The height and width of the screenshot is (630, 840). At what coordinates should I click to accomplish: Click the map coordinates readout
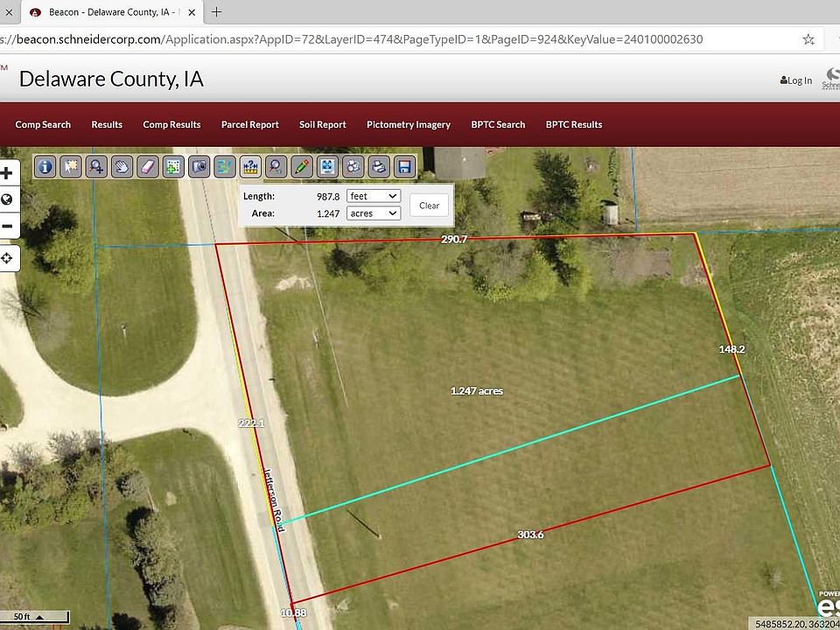pos(795,624)
